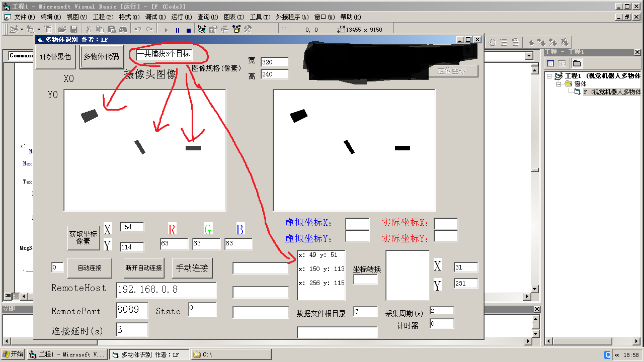Open the procedure dropdown in code window
This screenshot has width=644, height=362.
click(x=529, y=56)
